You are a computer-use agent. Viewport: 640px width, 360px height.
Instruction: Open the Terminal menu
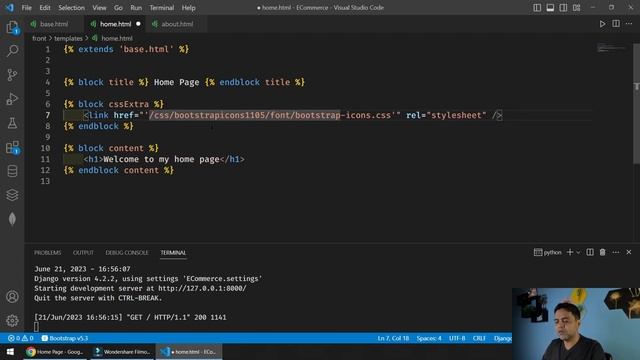(x=161, y=8)
